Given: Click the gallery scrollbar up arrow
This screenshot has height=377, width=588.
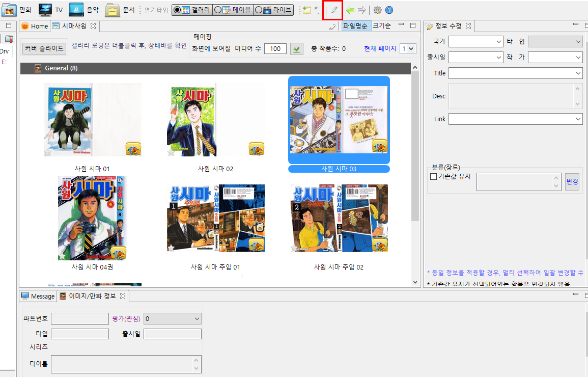Looking at the screenshot, I should point(415,67).
